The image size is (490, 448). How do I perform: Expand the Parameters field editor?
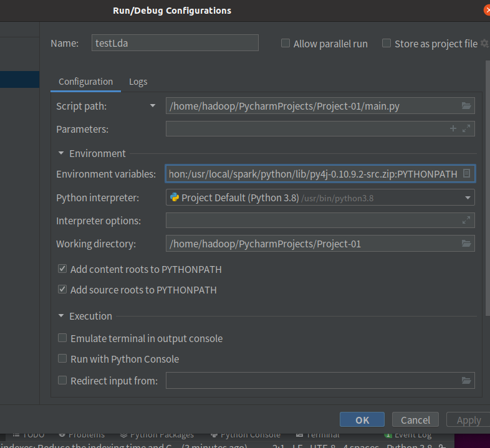pos(466,129)
